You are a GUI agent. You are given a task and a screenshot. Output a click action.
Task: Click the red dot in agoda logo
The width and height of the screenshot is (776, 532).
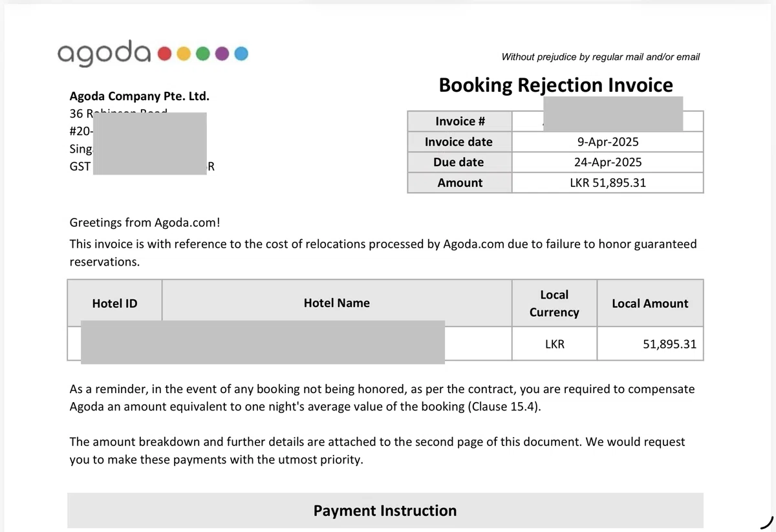tap(164, 54)
